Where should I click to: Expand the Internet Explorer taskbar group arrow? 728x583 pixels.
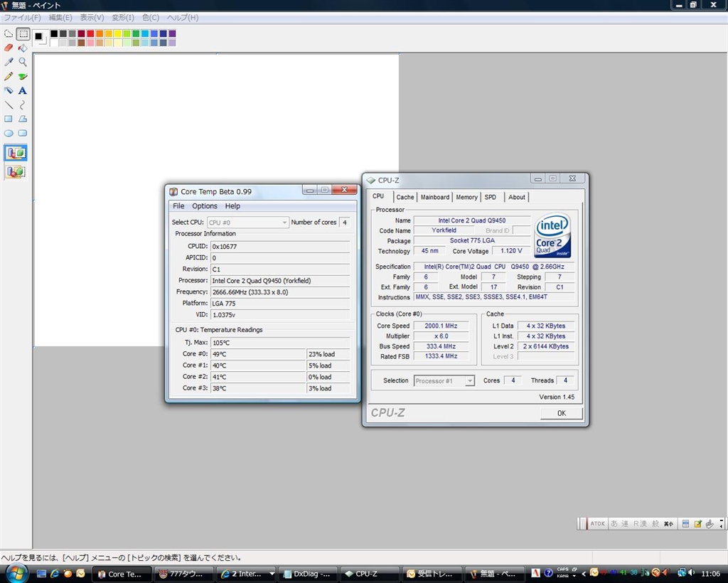[272, 574]
